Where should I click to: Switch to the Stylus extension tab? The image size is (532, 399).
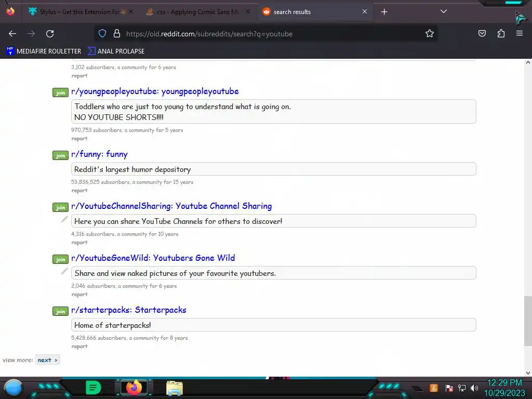point(81,12)
